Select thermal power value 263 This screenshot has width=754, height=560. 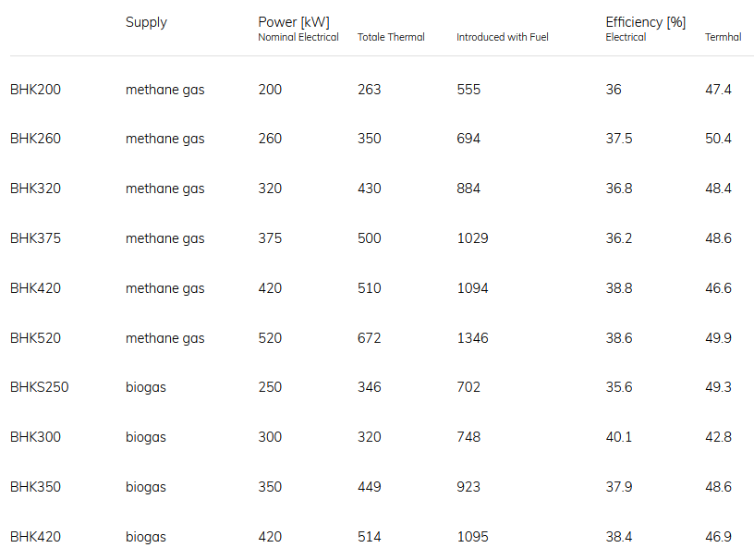click(369, 90)
